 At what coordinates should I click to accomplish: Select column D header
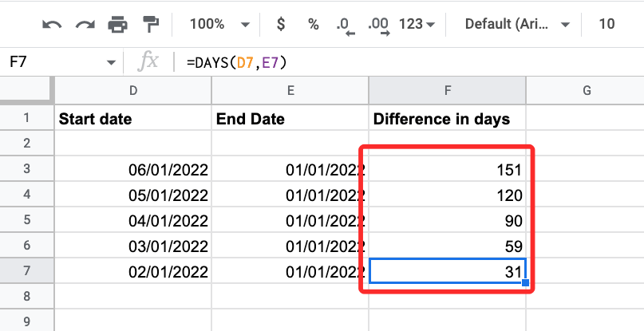pyautogui.click(x=133, y=90)
